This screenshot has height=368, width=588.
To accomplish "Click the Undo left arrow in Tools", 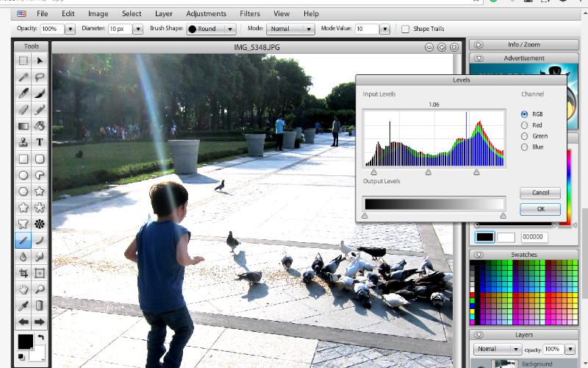I will (x=24, y=322).
